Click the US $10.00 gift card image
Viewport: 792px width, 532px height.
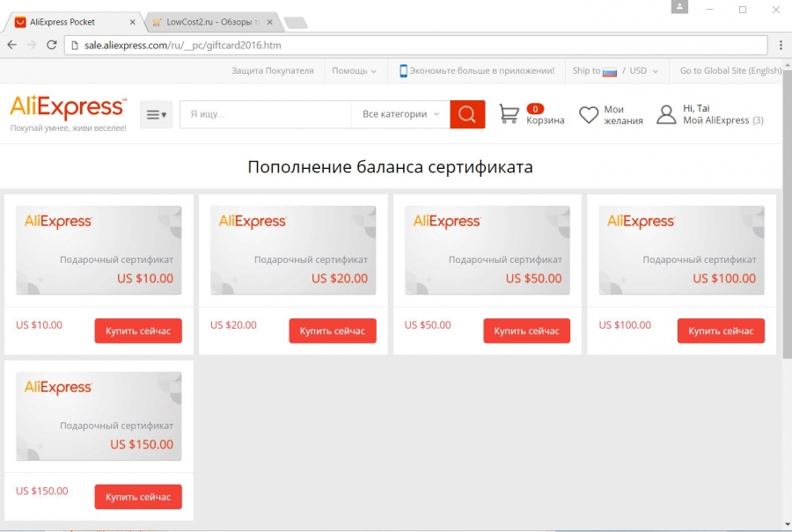click(x=99, y=250)
